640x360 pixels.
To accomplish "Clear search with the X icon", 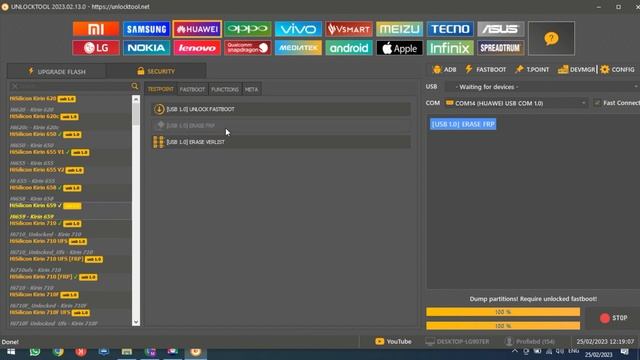I will tap(15, 86).
